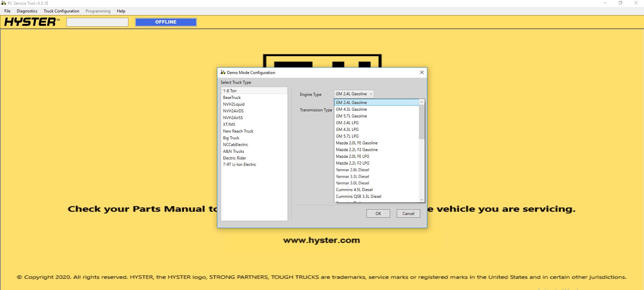This screenshot has width=644, height=290.
Task: Select XT/MX truck type
Action: click(254, 124)
